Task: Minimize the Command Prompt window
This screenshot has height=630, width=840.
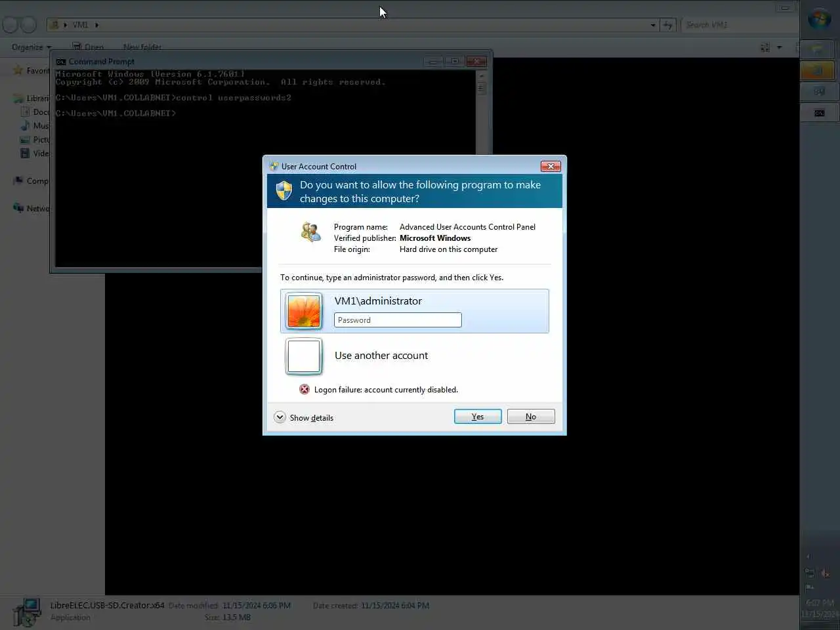Action: (433, 62)
